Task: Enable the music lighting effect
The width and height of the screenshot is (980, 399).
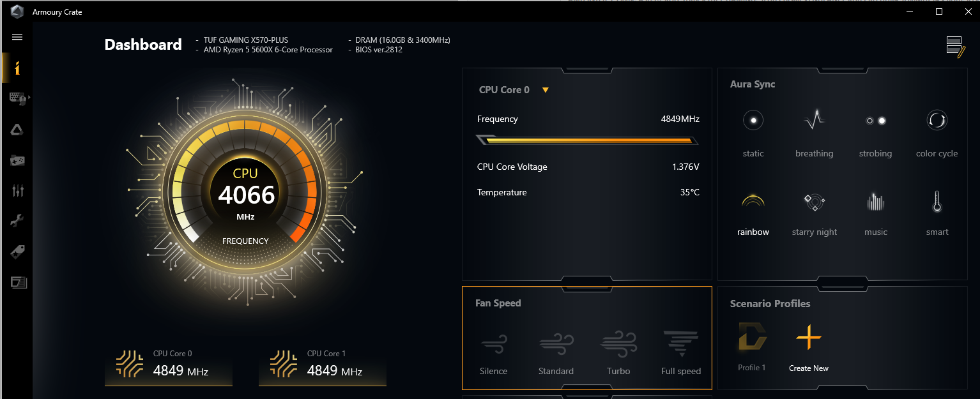Action: (x=876, y=215)
